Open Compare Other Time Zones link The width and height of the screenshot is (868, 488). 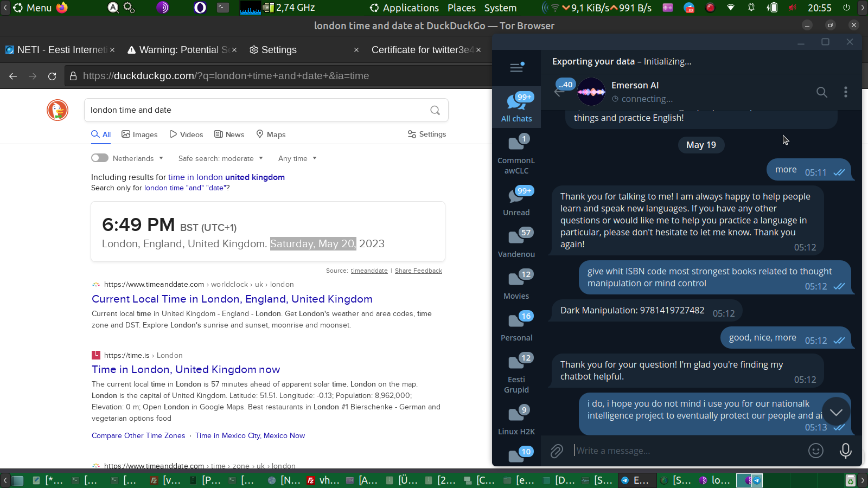pyautogui.click(x=138, y=435)
